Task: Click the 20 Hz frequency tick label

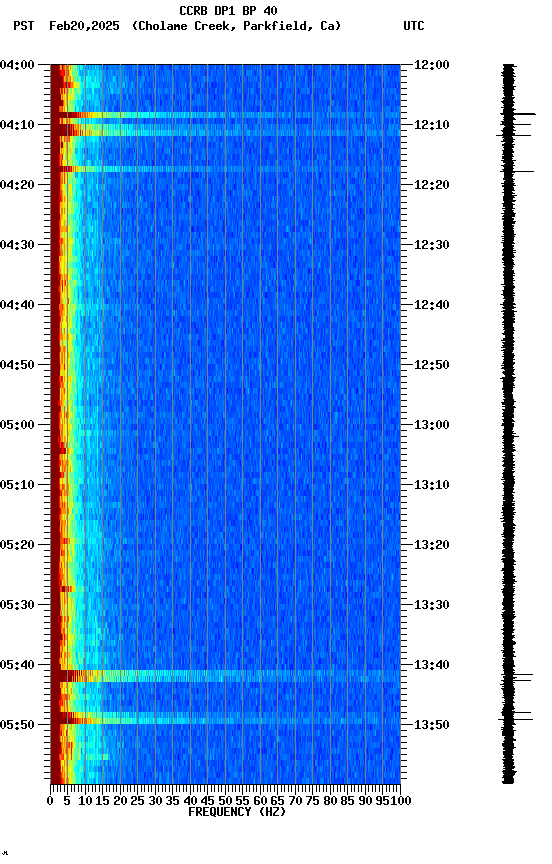Action: coord(120,801)
